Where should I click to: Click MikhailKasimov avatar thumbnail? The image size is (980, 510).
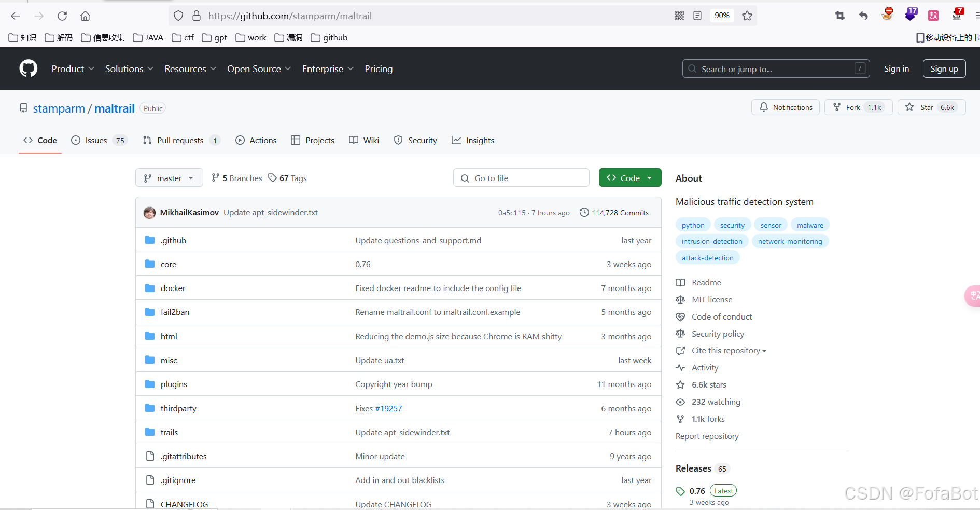(x=149, y=213)
